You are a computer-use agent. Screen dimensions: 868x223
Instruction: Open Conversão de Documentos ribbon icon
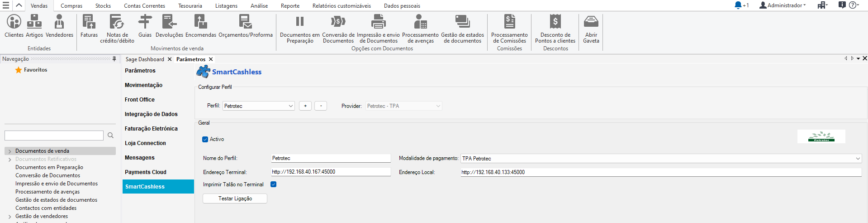coord(338,29)
